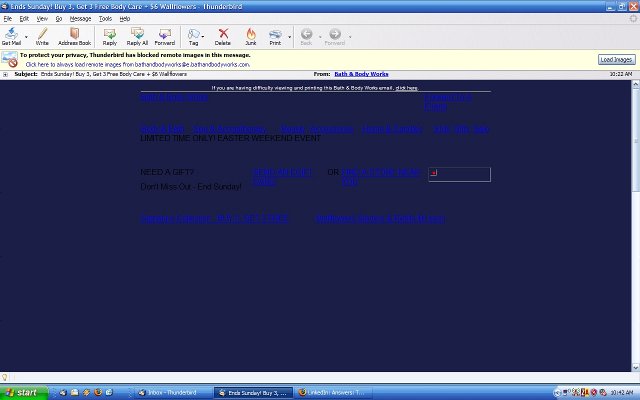Forward this email using the toolbar

(164, 36)
